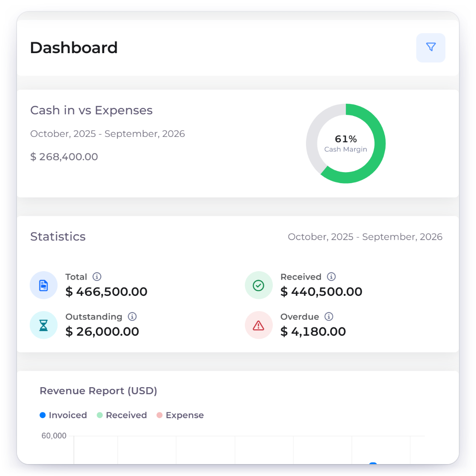Viewport: 476px width, 476px height.
Task: Click the $ 268,400.00 cash amount
Action: (x=64, y=157)
